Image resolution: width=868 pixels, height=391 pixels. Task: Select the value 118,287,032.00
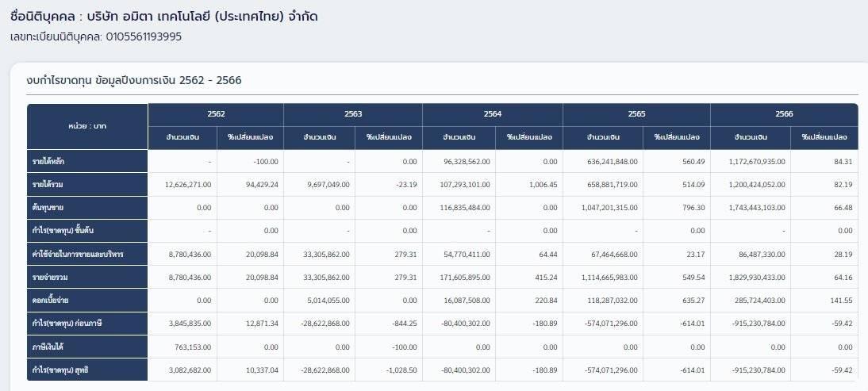tap(613, 301)
